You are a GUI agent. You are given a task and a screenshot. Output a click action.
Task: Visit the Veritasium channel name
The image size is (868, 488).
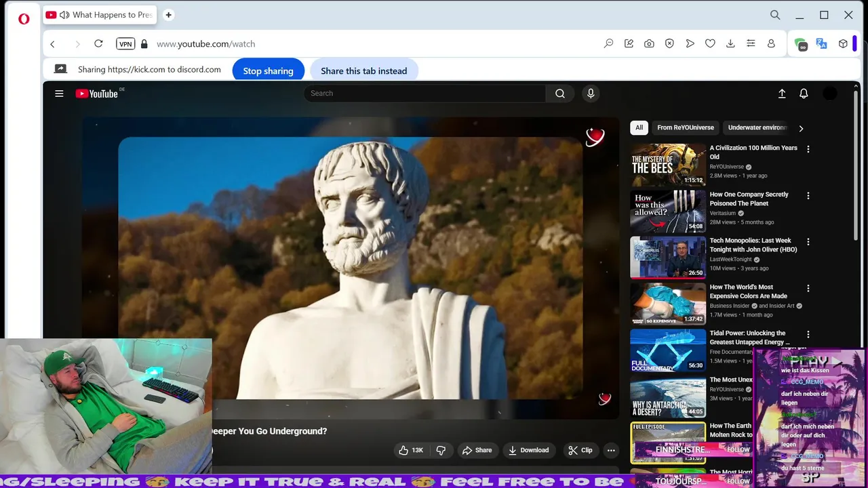point(724,213)
